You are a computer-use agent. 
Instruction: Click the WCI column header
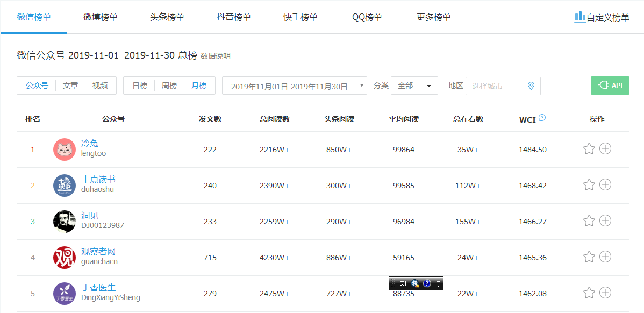527,120
